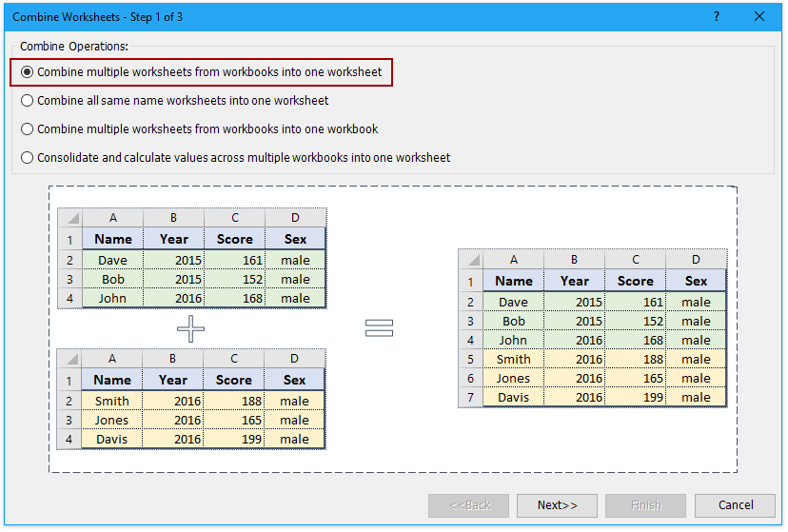
Task: Click the plus sign between source tables
Action: pos(191,329)
